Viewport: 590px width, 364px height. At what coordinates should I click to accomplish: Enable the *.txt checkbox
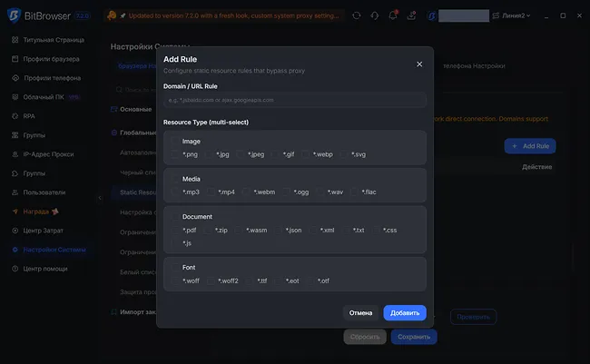tap(346, 230)
